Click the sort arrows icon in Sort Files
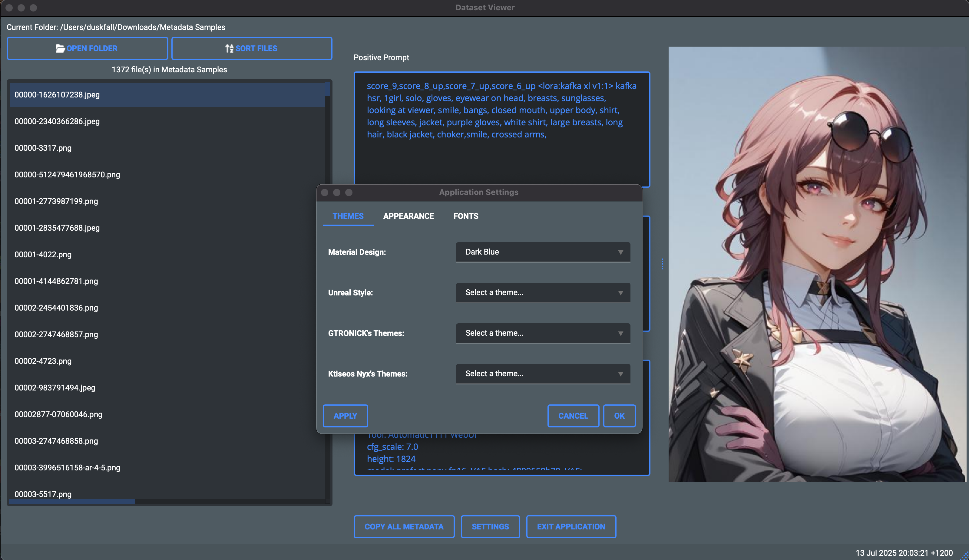Image resolution: width=969 pixels, height=560 pixels. (x=229, y=48)
